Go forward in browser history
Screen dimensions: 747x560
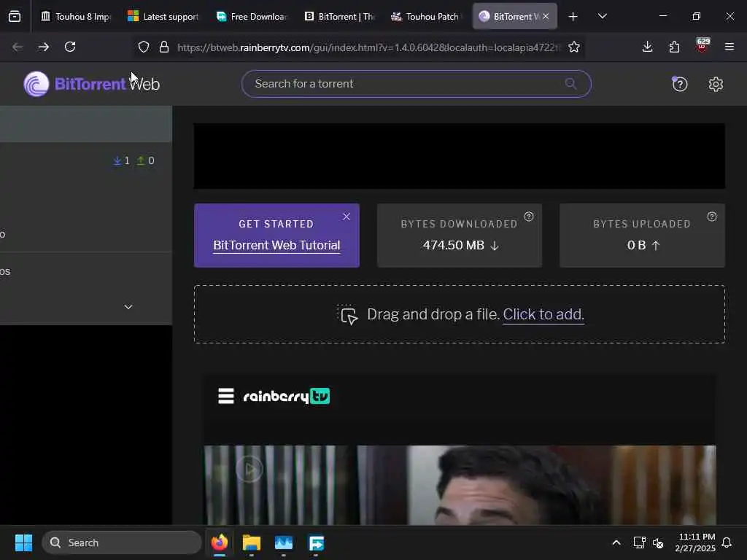(x=44, y=47)
